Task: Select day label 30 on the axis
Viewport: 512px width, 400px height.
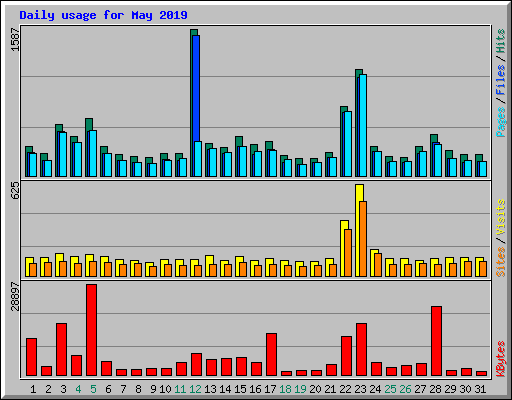Action: 465,389
